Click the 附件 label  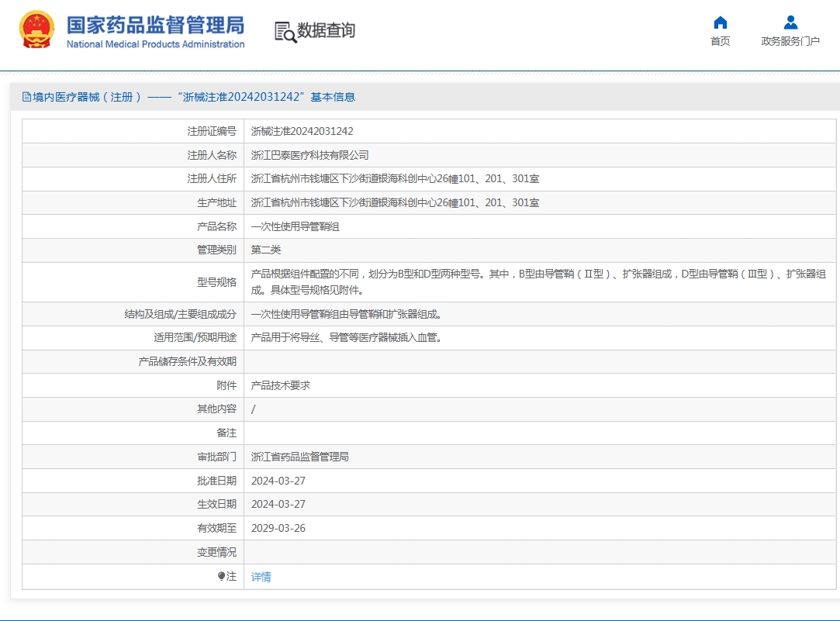tap(226, 385)
